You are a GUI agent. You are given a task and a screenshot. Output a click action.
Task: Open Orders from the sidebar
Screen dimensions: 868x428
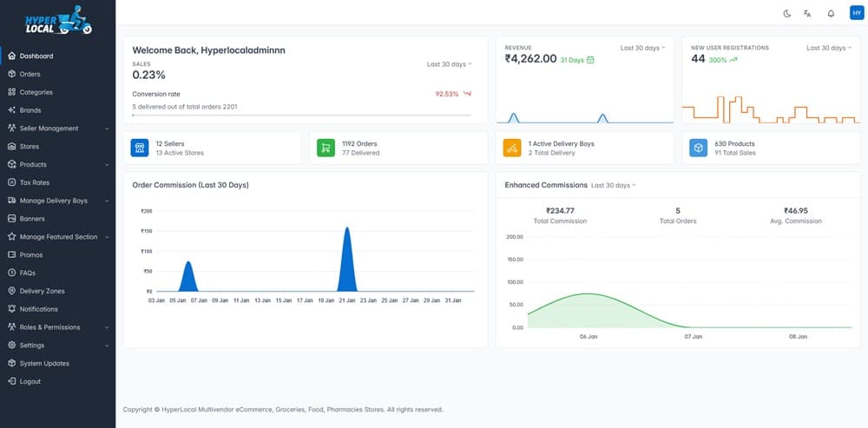click(x=30, y=74)
